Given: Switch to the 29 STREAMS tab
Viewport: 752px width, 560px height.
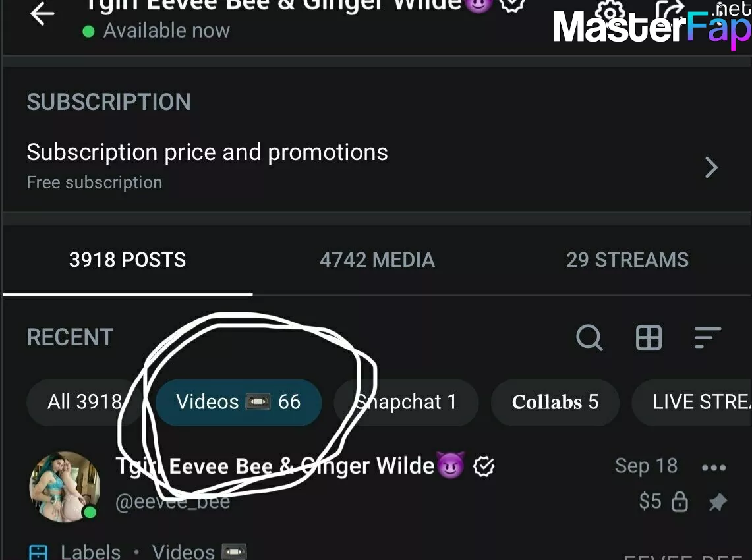Looking at the screenshot, I should click(x=627, y=260).
